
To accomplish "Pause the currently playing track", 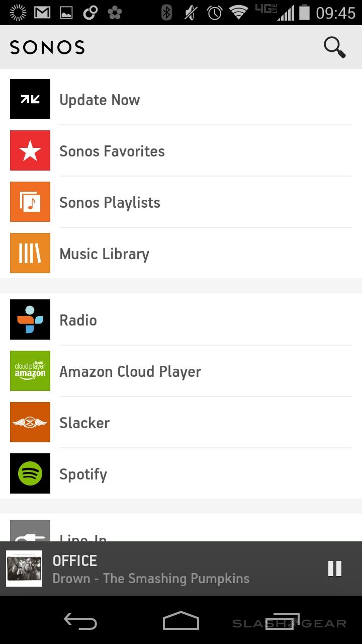I will tap(334, 569).
